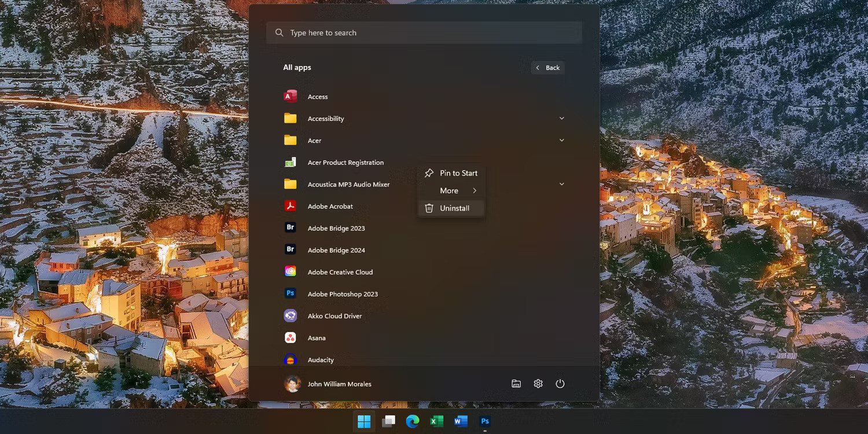Open Adobe Creative Cloud

[340, 272]
